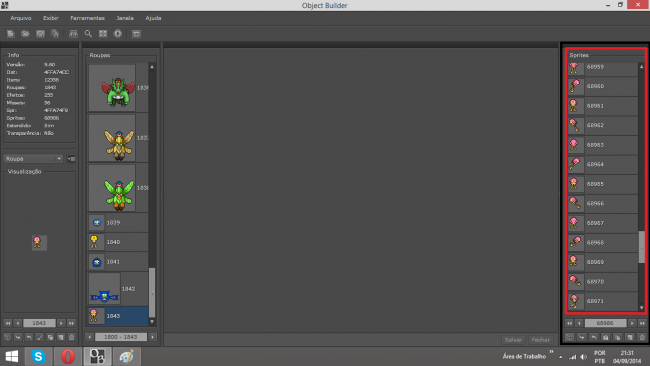Go to last object in Visualização navigator
Image resolution: width=650 pixels, height=366 pixels.
(x=71, y=323)
